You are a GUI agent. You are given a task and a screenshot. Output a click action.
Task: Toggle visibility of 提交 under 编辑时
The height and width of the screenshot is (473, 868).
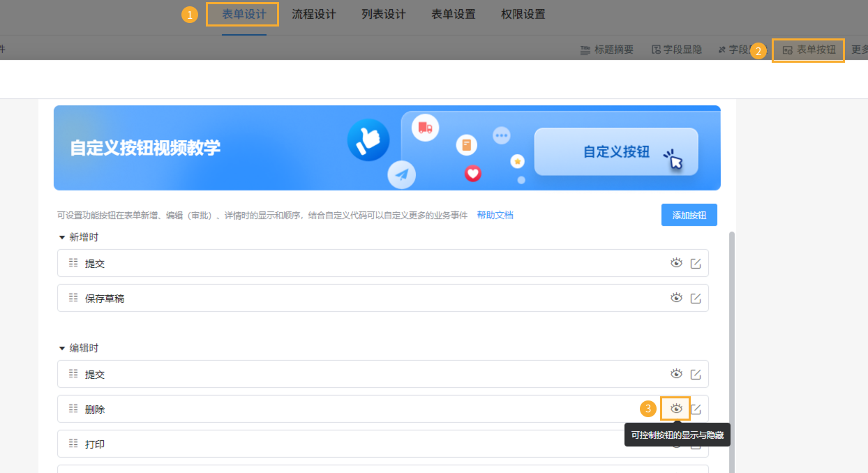[x=676, y=374]
